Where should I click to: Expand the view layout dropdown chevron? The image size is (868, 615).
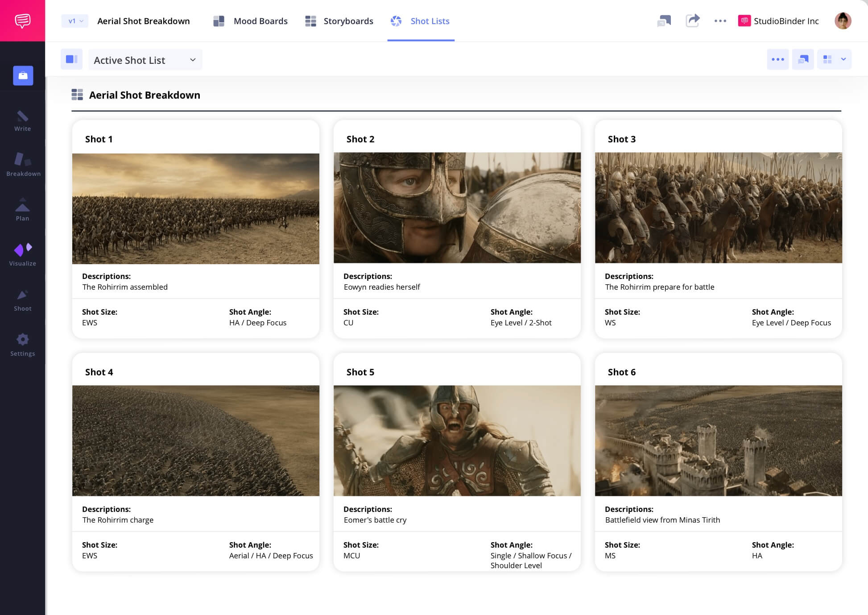pyautogui.click(x=843, y=59)
